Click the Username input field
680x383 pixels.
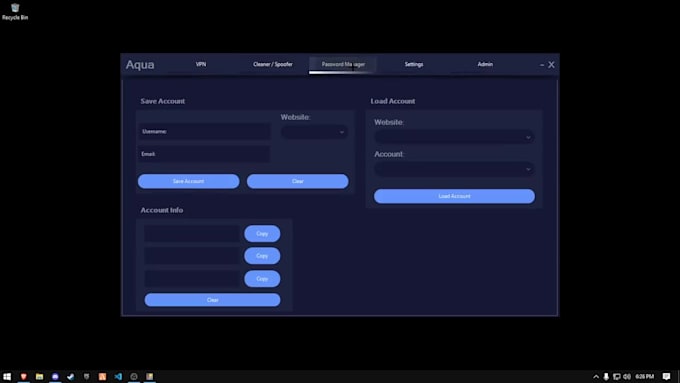204,131
